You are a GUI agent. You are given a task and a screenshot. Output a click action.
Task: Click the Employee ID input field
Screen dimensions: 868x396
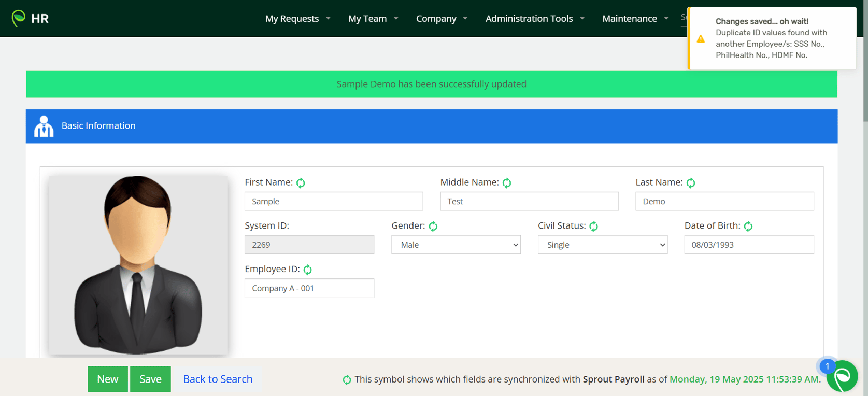pos(309,288)
